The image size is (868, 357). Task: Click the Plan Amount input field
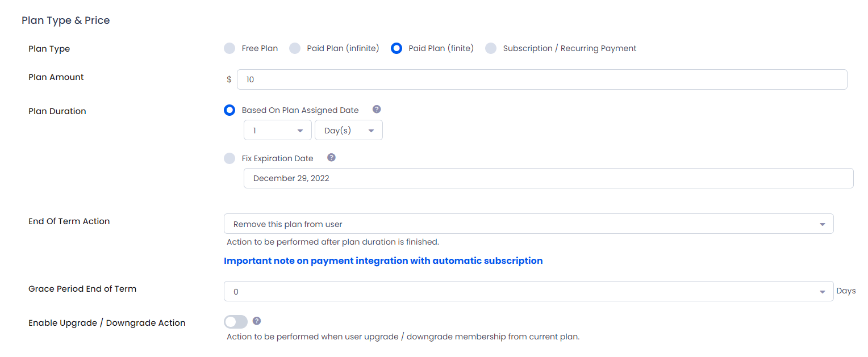[541, 79]
